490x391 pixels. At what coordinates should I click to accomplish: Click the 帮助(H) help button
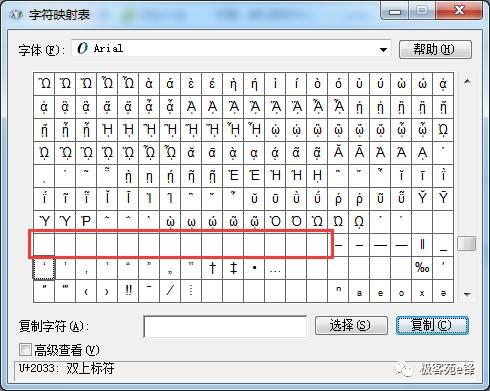tap(435, 50)
